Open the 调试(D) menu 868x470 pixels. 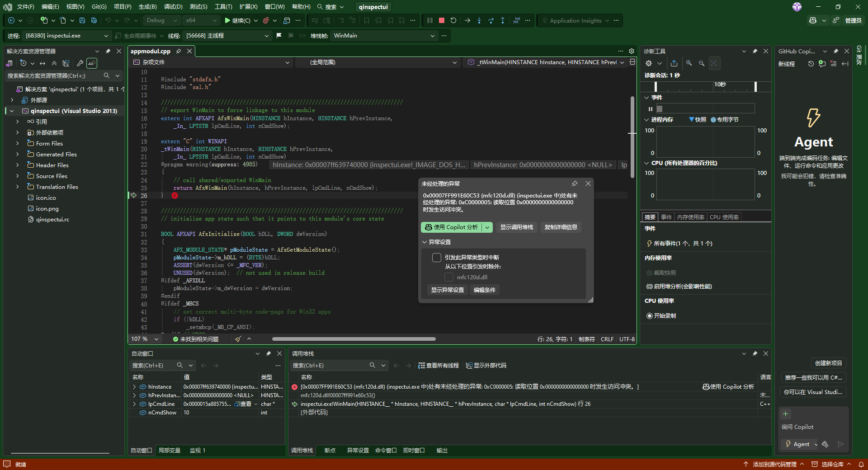point(173,7)
